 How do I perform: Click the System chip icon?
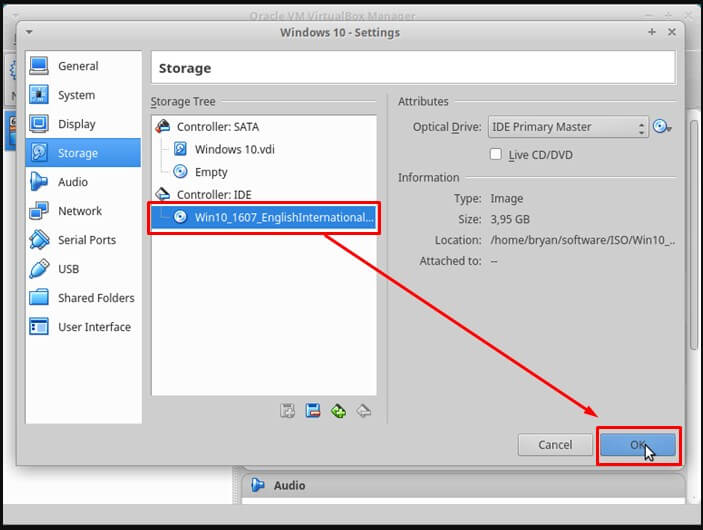[39, 95]
